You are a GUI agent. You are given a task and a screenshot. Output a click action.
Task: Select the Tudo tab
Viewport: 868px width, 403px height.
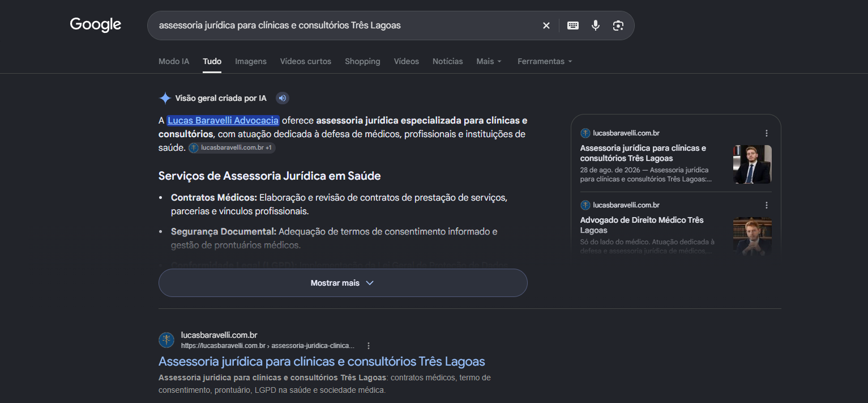(x=212, y=61)
